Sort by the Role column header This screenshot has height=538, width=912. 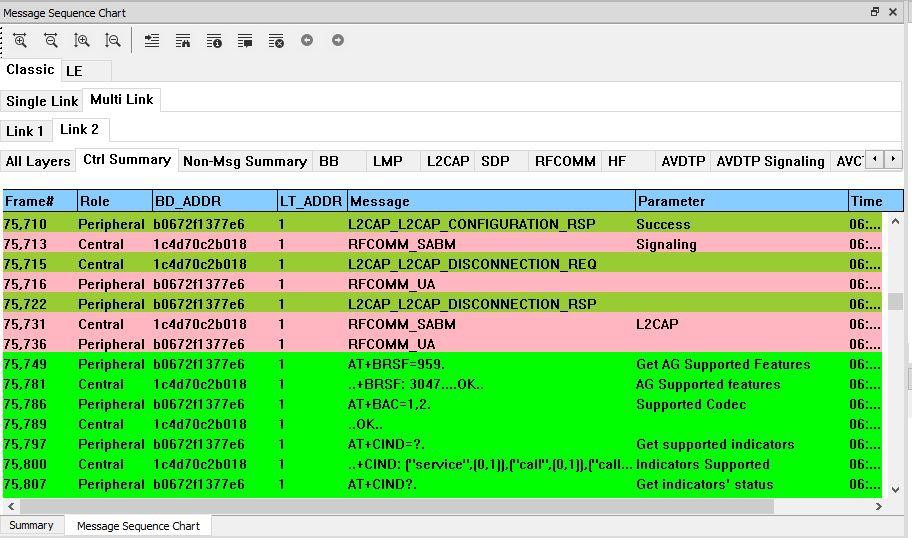(115, 201)
